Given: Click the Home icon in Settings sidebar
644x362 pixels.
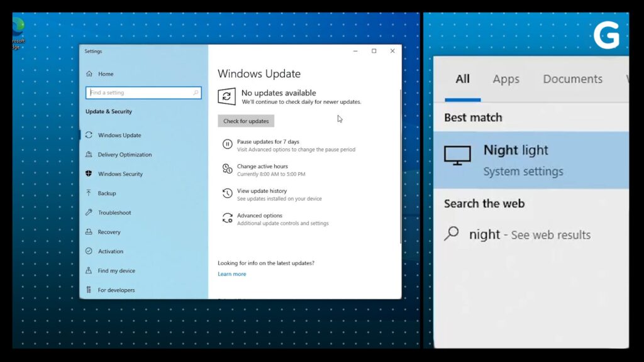Looking at the screenshot, I should tap(89, 74).
